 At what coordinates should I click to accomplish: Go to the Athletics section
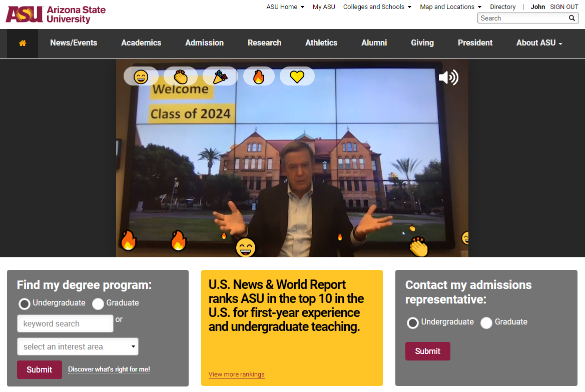321,43
